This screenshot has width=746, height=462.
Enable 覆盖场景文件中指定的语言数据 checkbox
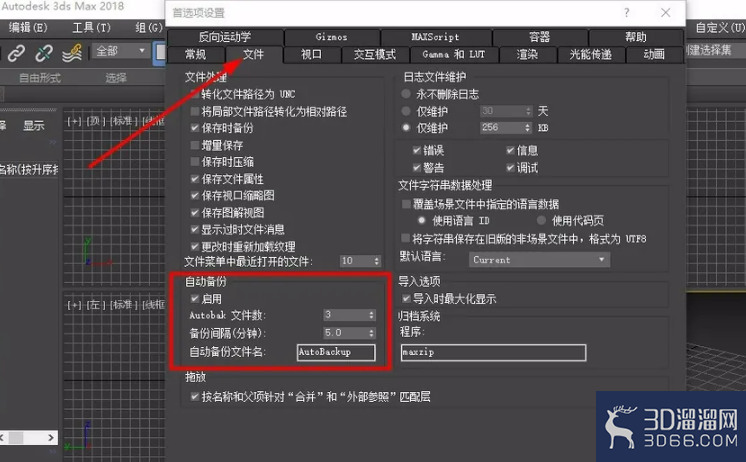click(406, 204)
